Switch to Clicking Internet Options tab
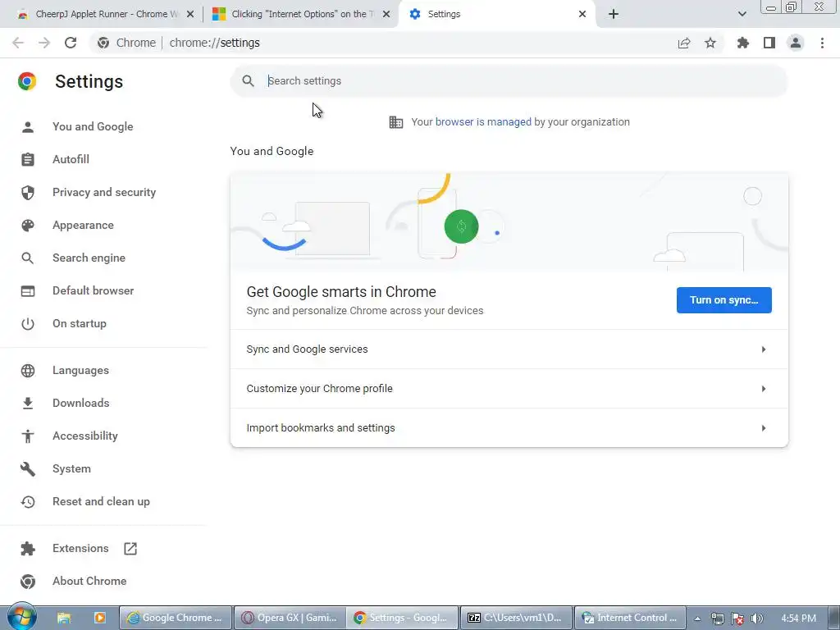 [x=300, y=14]
